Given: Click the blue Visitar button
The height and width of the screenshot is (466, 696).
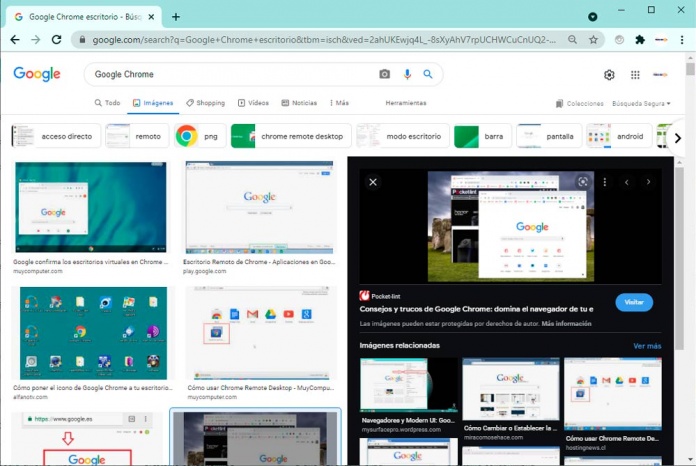Looking at the screenshot, I should pos(634,302).
